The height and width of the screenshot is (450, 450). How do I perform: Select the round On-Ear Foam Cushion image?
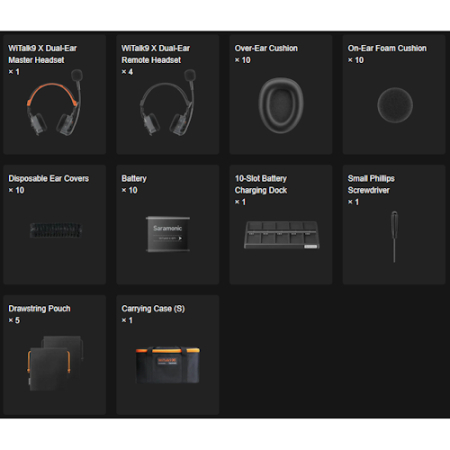pyautogui.click(x=395, y=105)
